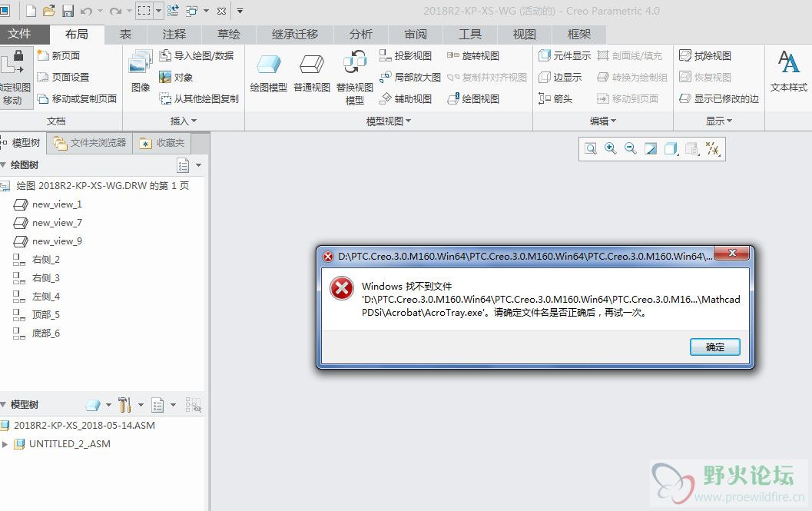Switch to the Table (表) tab
This screenshot has width=812, height=511.
(125, 35)
